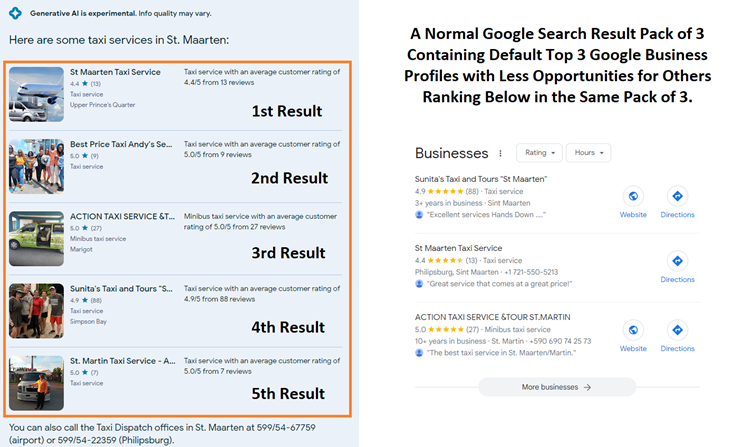Select Best Price Taxi Andy's result title
Viewport: 752px width, 447px height.
[x=122, y=144]
